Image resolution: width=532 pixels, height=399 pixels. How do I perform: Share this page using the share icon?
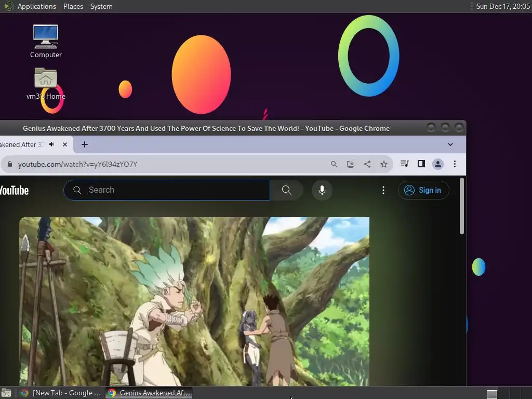pos(367,164)
